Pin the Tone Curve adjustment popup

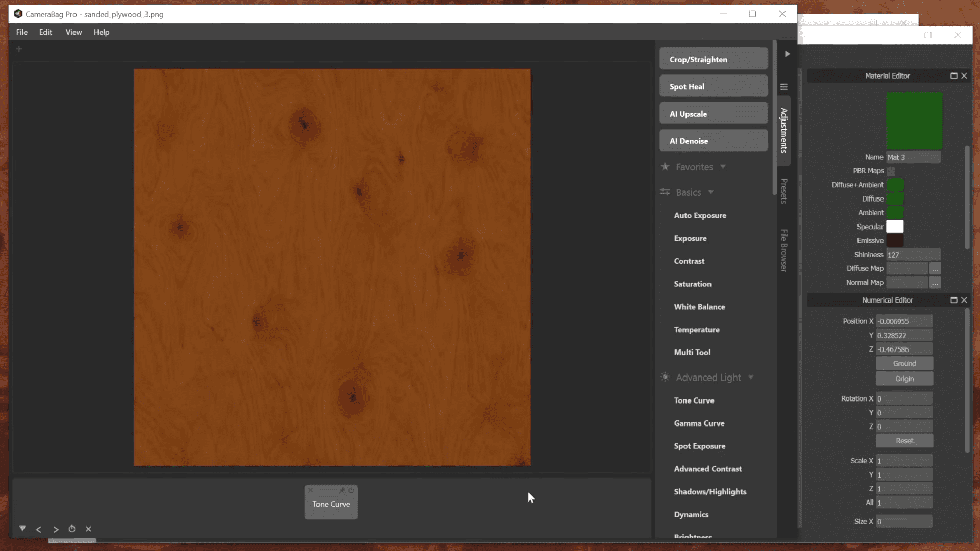point(342,490)
